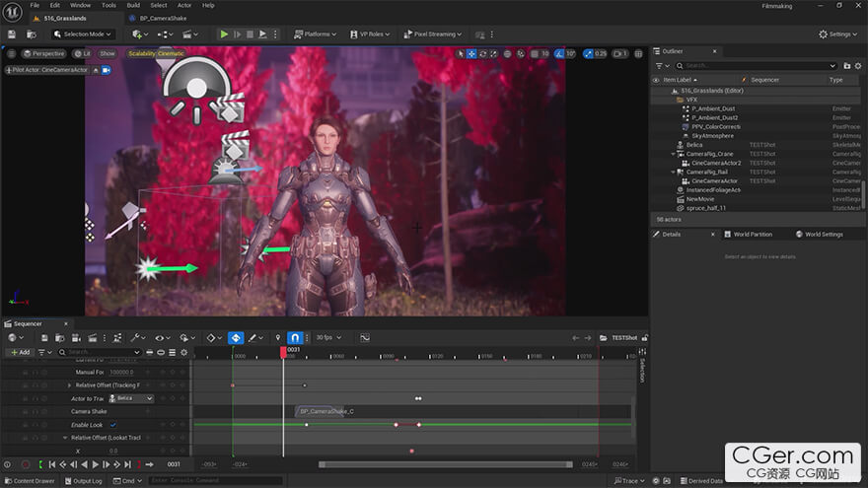
Task: Open the Window menu
Action: [80, 6]
